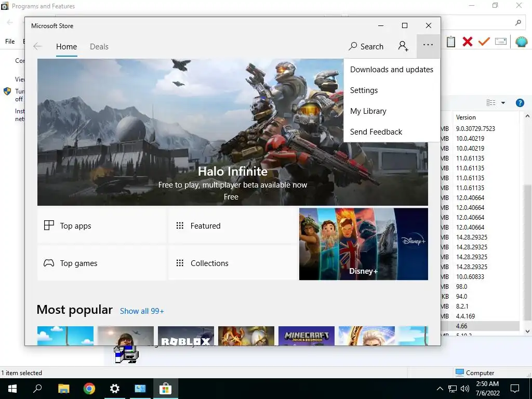Go back with the Store back arrow
532x399 pixels.
37,46
